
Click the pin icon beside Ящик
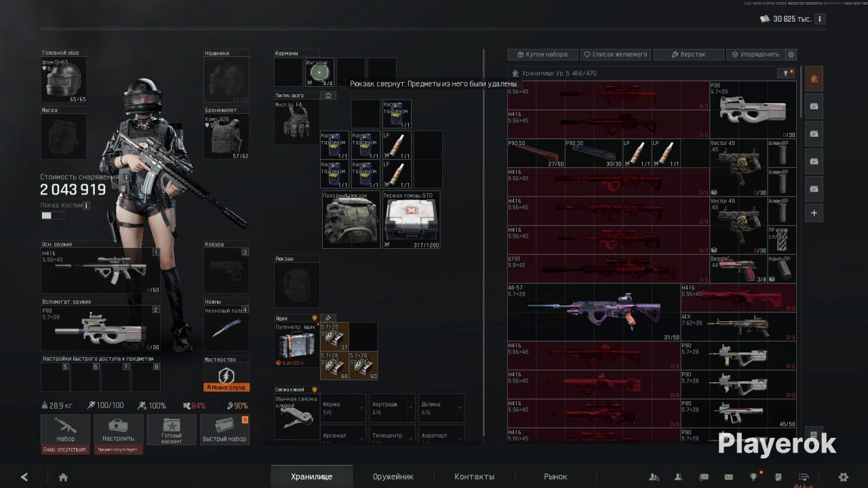point(327,318)
